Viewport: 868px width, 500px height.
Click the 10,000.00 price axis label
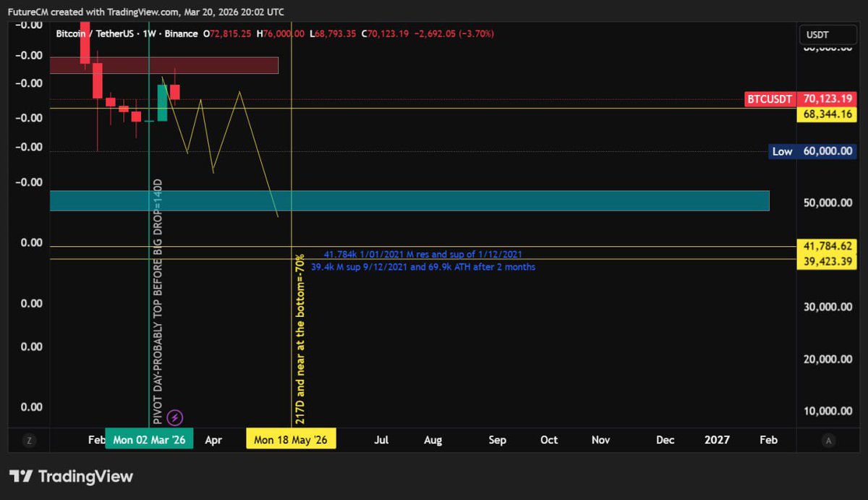click(827, 411)
